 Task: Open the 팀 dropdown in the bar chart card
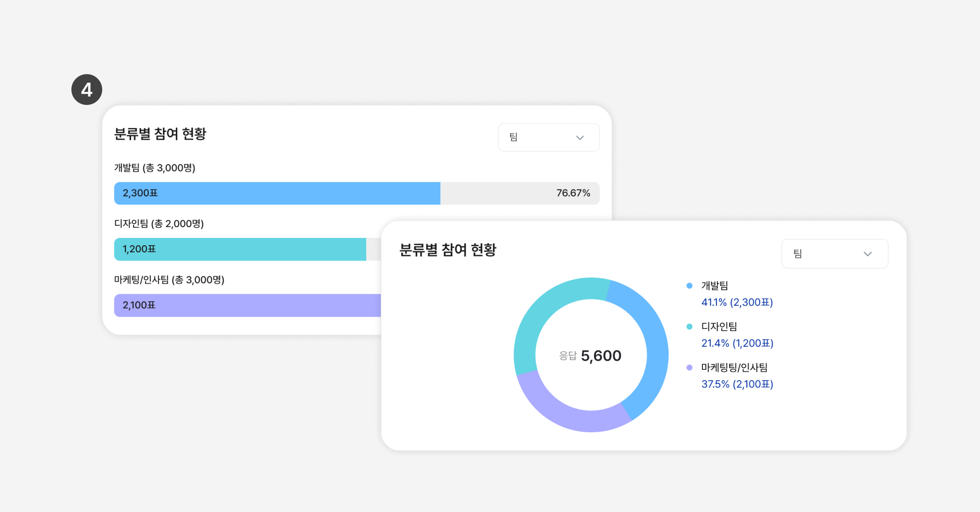pyautogui.click(x=549, y=138)
